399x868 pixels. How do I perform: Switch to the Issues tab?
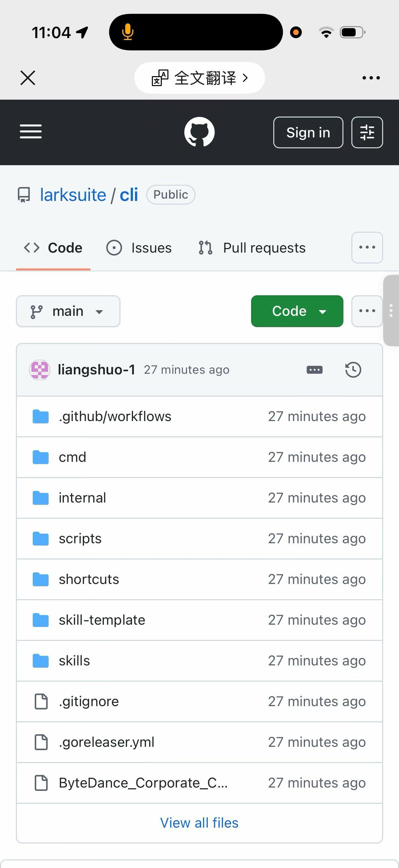139,248
